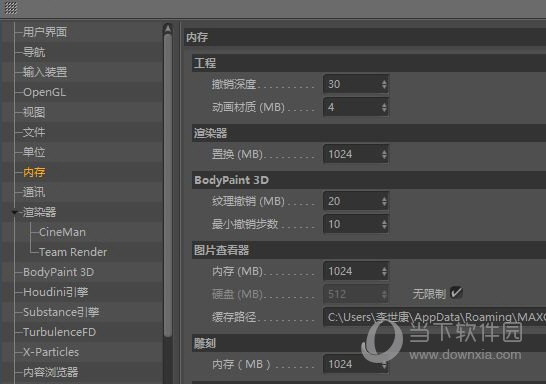
Task: Click the 置换 (MB) stepper arrows
Action: (384, 154)
